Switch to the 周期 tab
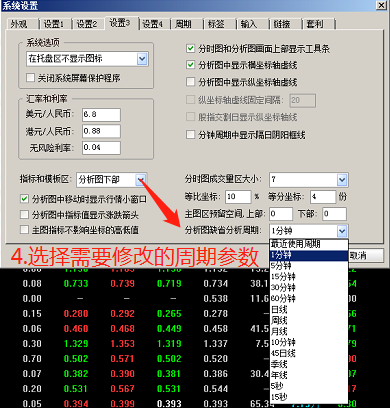Image resolution: width=390 pixels, height=408 pixels. click(183, 24)
